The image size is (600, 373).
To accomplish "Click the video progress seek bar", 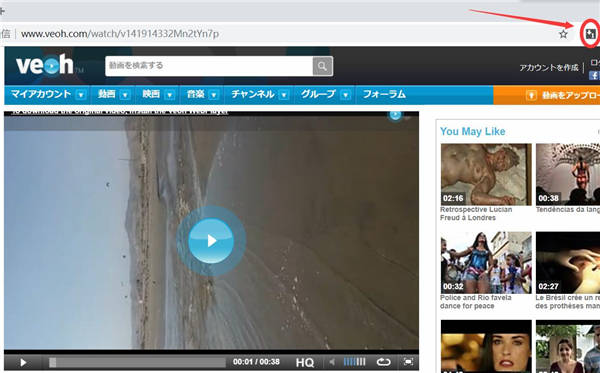I will click(x=138, y=362).
